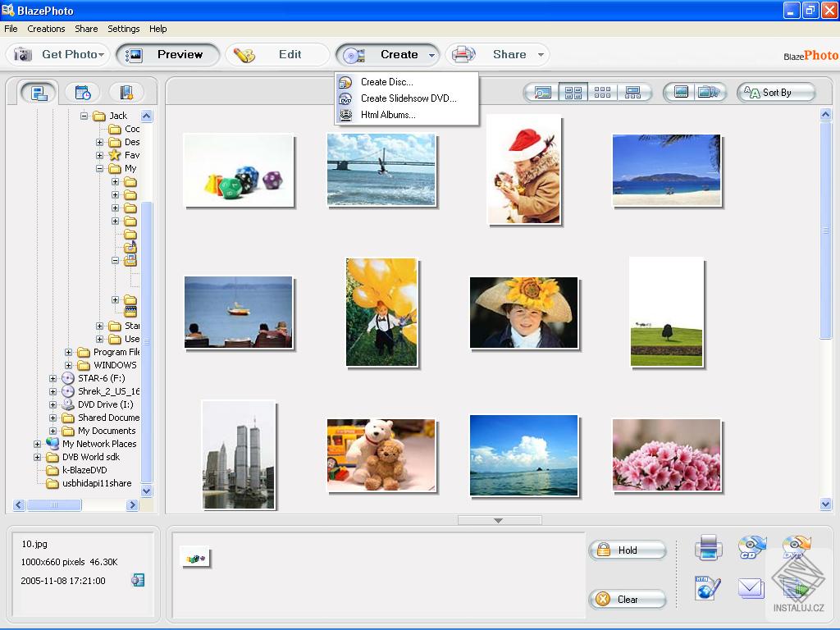Click the Clear button

point(628,599)
